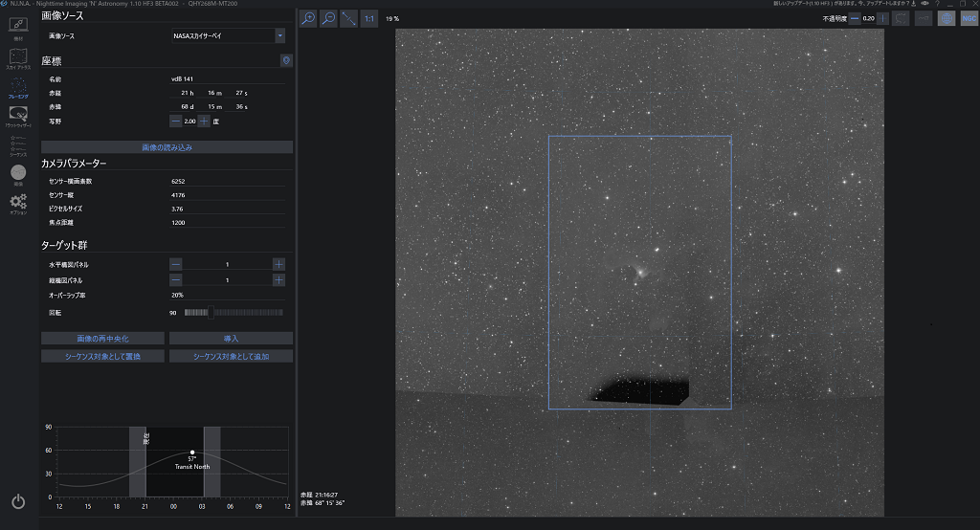The image size is (980, 530).
Task: Toggle the constellation boundaries overlay icon
Action: [901, 19]
